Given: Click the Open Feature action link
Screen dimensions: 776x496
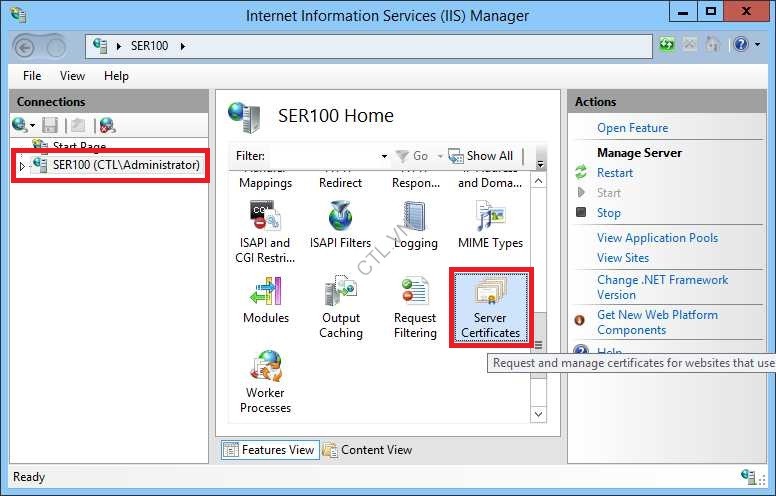Looking at the screenshot, I should tap(632, 128).
